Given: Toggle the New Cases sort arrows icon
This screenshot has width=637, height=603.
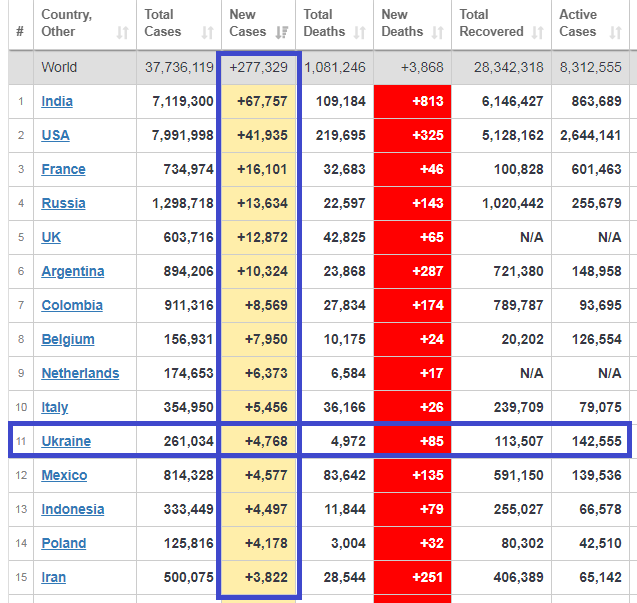Looking at the screenshot, I should click(x=283, y=32).
